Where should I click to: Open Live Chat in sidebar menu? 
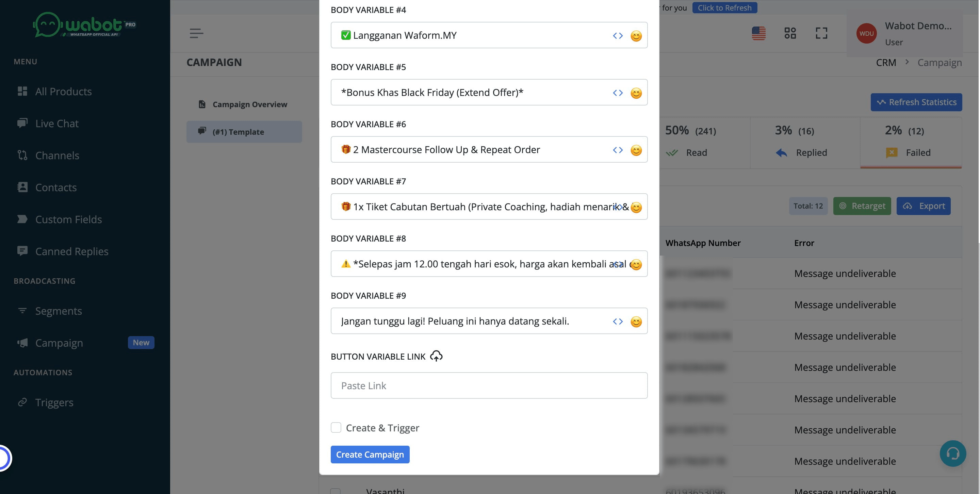pos(57,123)
